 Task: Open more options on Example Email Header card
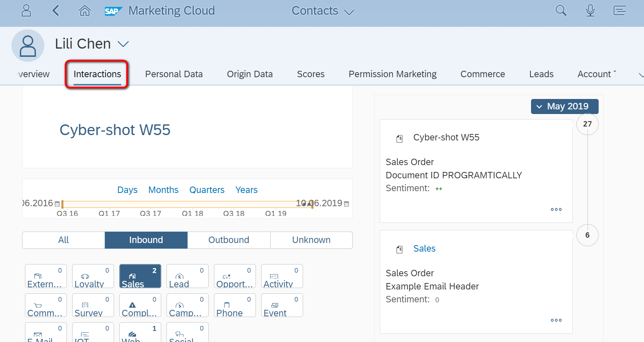coord(556,320)
